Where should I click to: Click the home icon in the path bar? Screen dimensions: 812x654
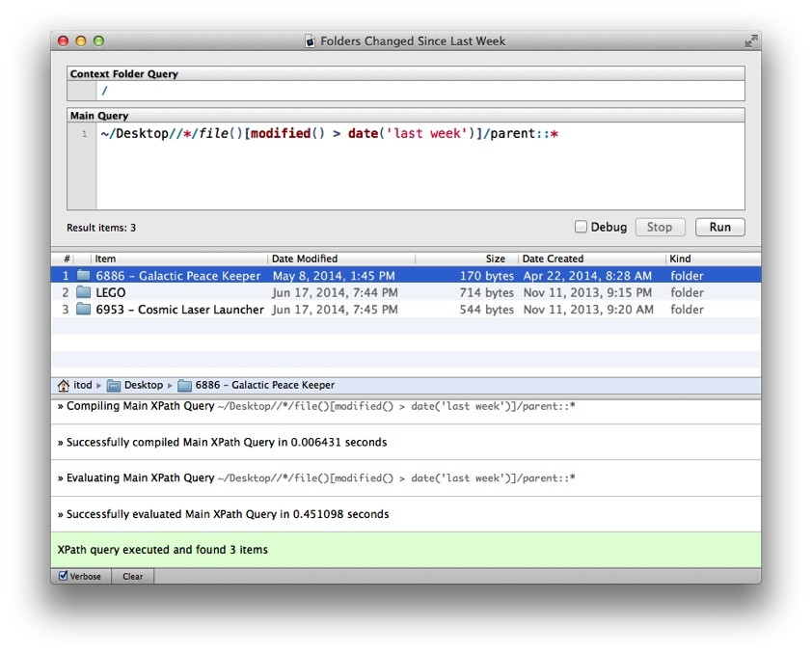point(64,385)
